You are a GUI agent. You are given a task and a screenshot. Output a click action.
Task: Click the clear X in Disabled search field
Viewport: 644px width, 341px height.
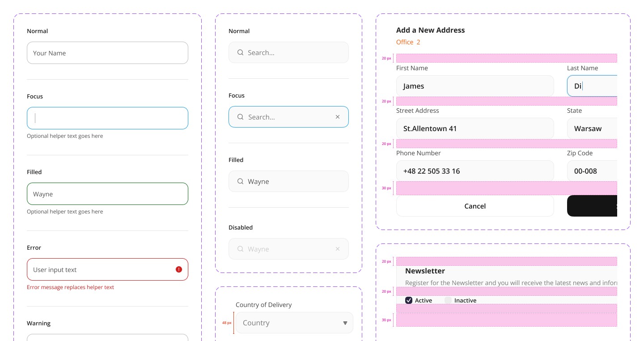338,249
